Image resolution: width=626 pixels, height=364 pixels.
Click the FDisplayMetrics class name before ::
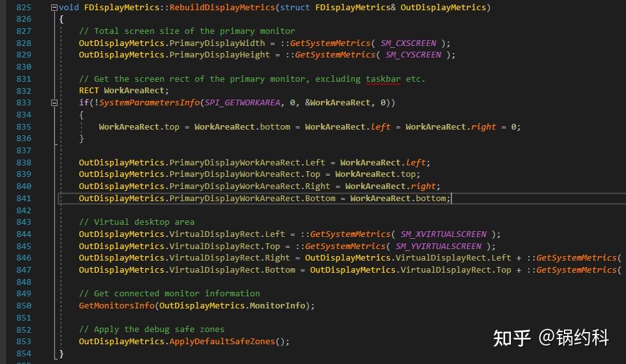[x=121, y=7]
